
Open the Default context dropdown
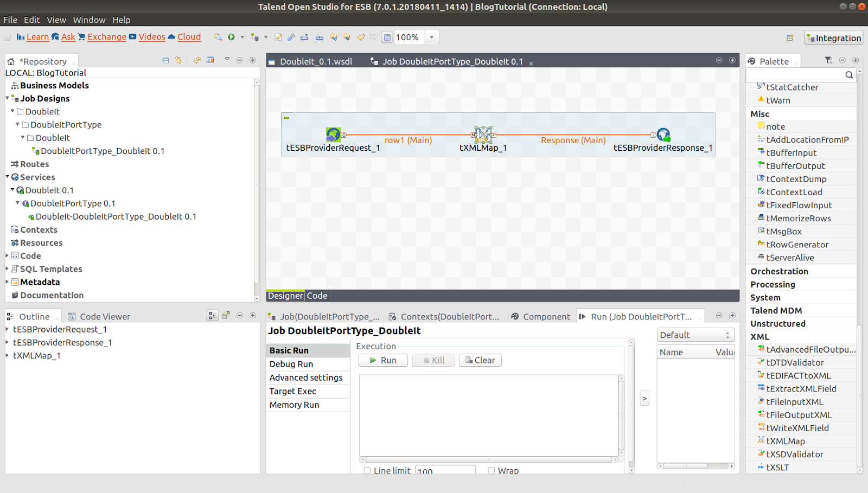pyautogui.click(x=727, y=335)
